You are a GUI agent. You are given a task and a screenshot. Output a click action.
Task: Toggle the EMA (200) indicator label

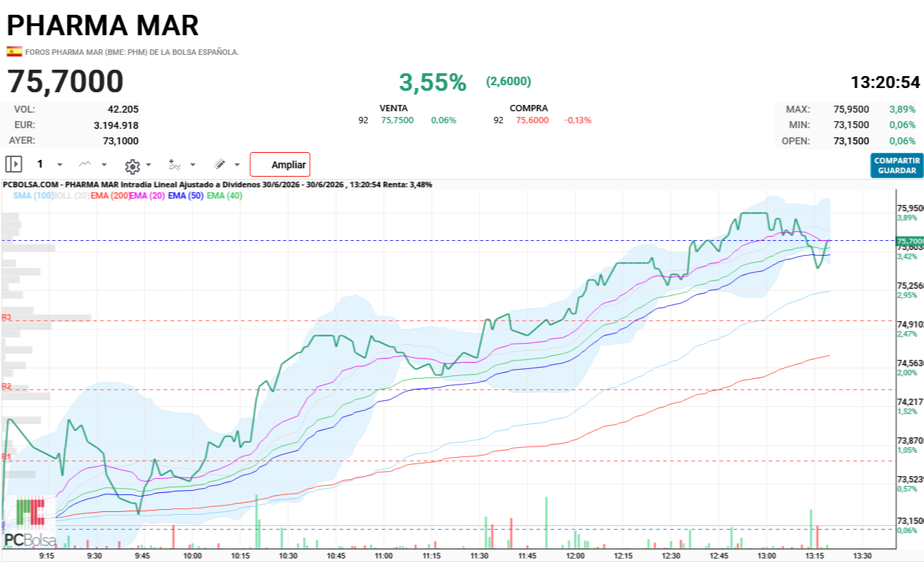tap(110, 196)
